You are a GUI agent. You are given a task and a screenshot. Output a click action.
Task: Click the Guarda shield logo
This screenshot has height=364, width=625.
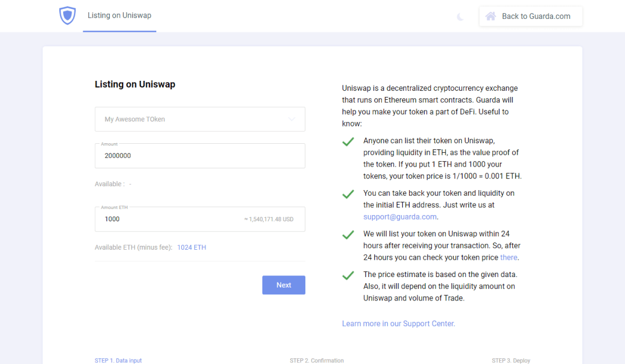68,16
